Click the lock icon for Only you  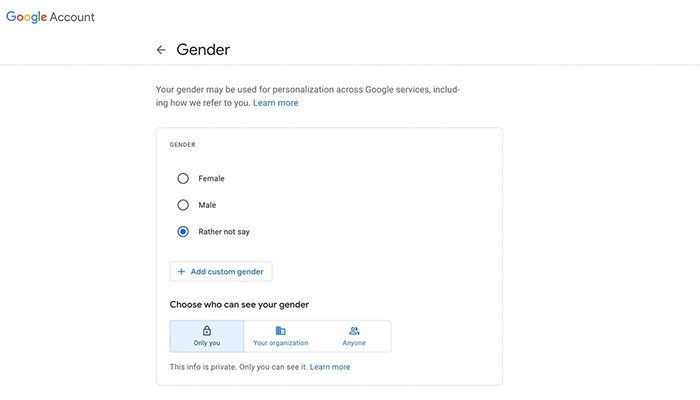click(207, 330)
